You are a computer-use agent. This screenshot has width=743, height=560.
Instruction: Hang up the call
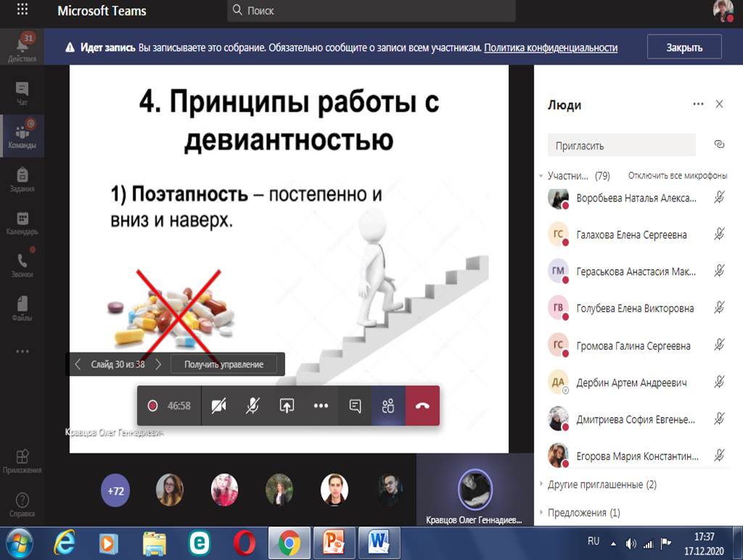click(x=422, y=405)
